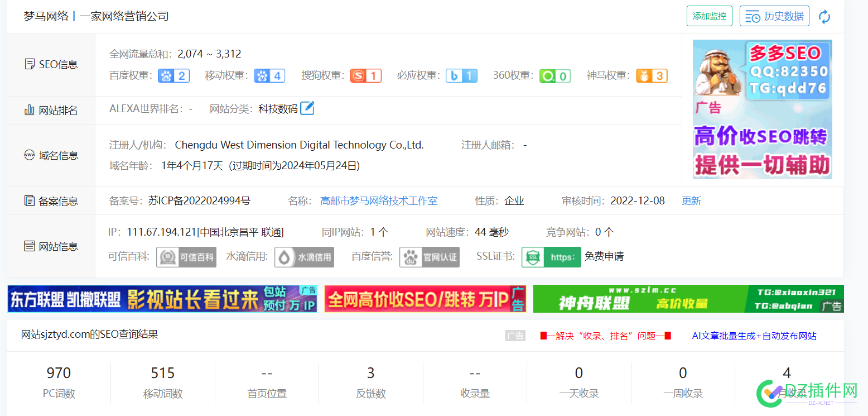Screen dimensions: 868x416
Task: Open the 多多SEO advertisement image
Action: tap(763, 109)
